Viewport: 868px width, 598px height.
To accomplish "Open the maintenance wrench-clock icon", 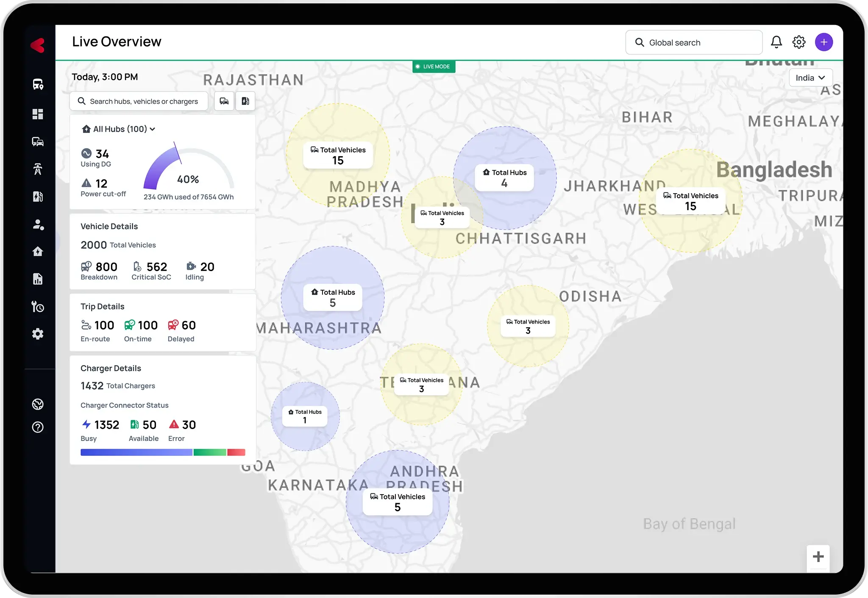I will pos(38,306).
